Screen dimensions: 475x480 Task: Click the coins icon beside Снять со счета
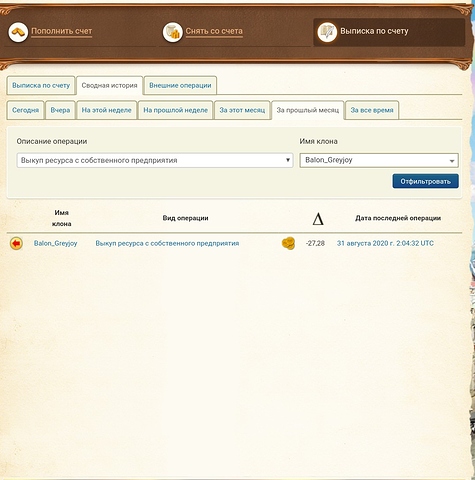pos(172,32)
